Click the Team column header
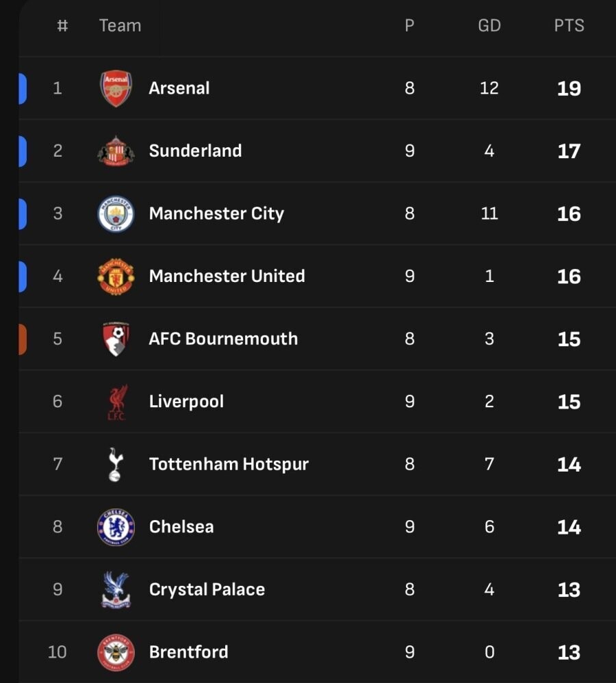Screen dimensions: 616x683 [x=120, y=26]
